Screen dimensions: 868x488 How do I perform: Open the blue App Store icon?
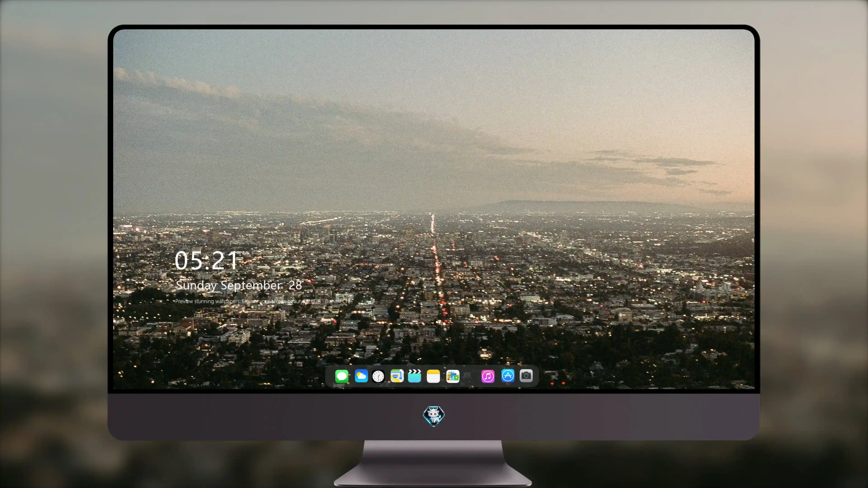pos(508,375)
